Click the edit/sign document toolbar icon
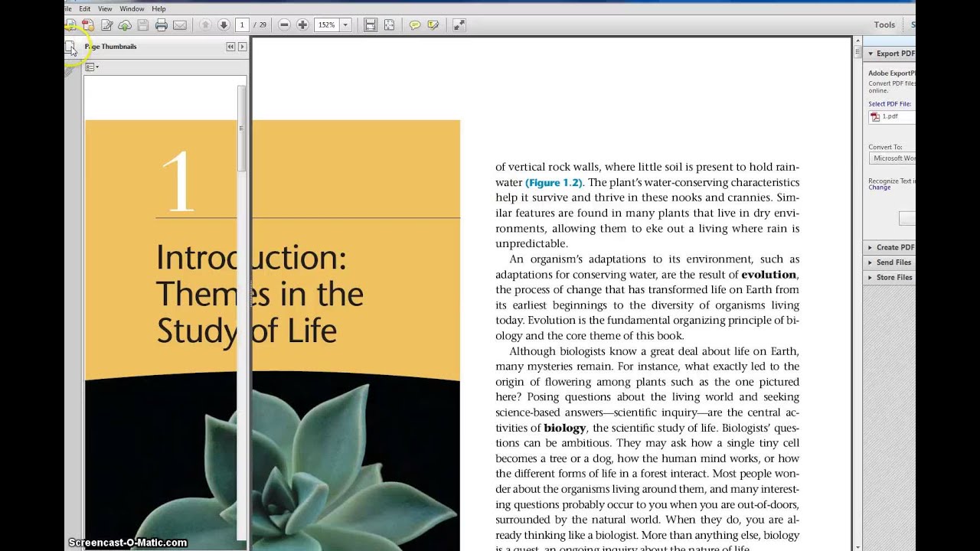This screenshot has width=980, height=551. pyautogui.click(x=107, y=25)
